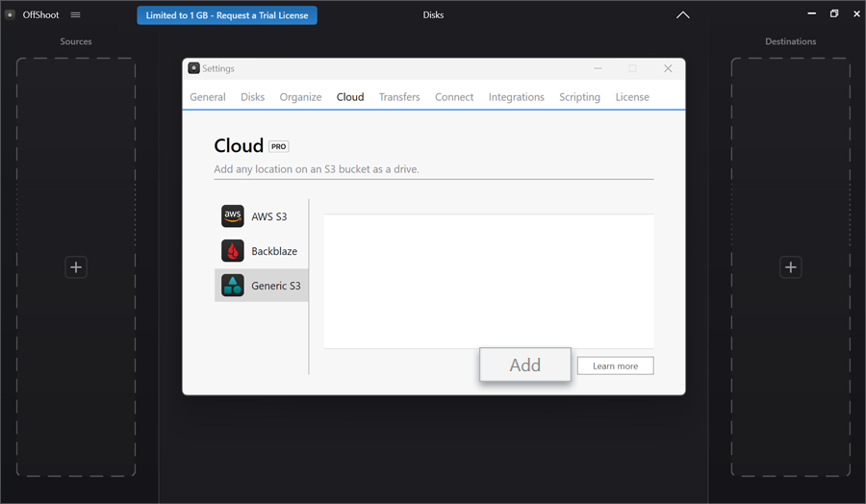View the License tab

click(632, 97)
